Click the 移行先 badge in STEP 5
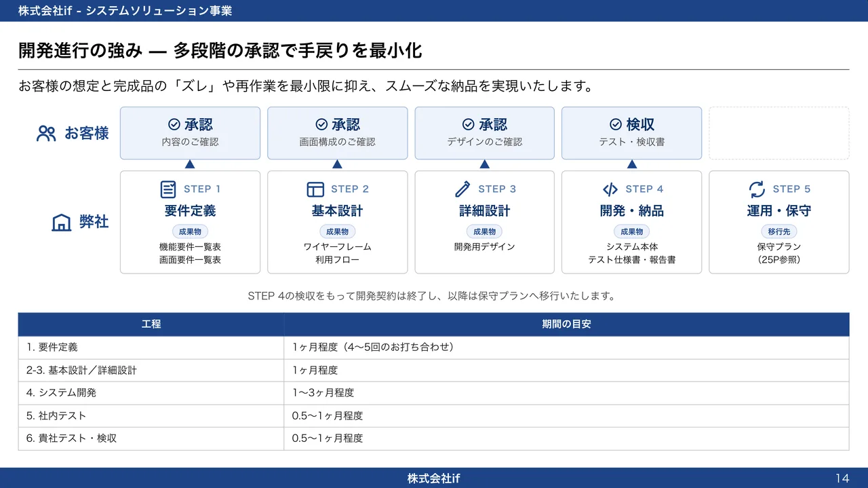The image size is (868, 488). (779, 231)
